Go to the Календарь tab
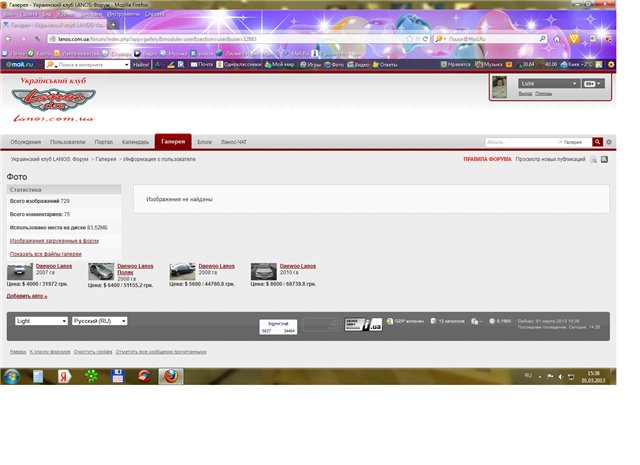The image size is (640, 465). click(135, 142)
